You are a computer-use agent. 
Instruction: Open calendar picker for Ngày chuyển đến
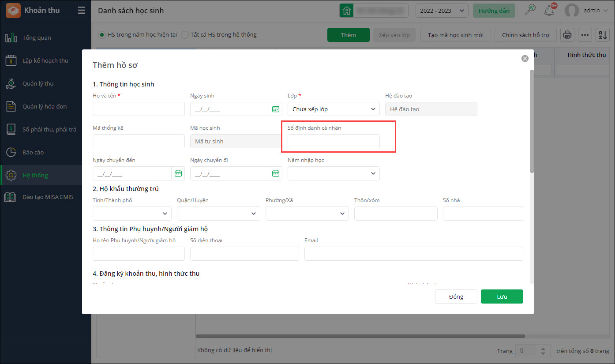(178, 173)
